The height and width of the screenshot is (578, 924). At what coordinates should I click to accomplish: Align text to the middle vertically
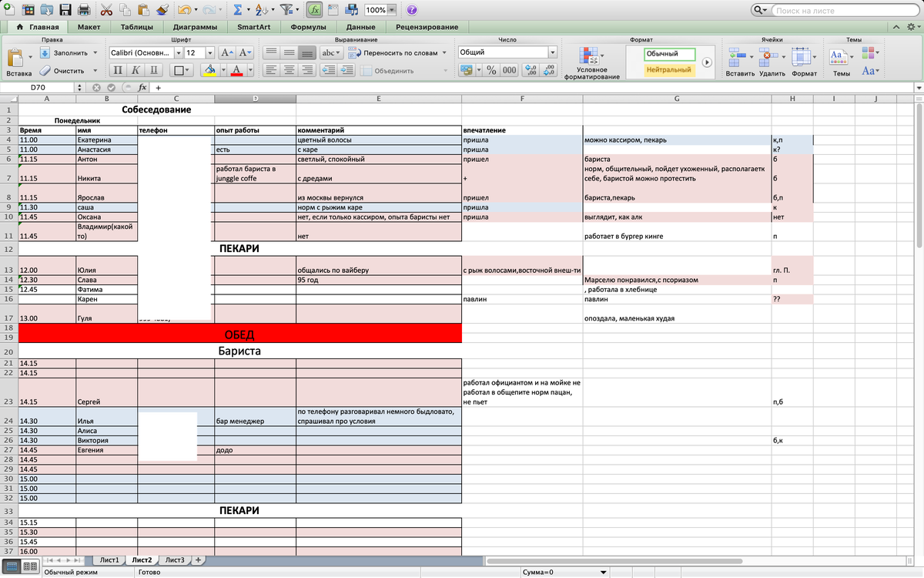tap(290, 52)
